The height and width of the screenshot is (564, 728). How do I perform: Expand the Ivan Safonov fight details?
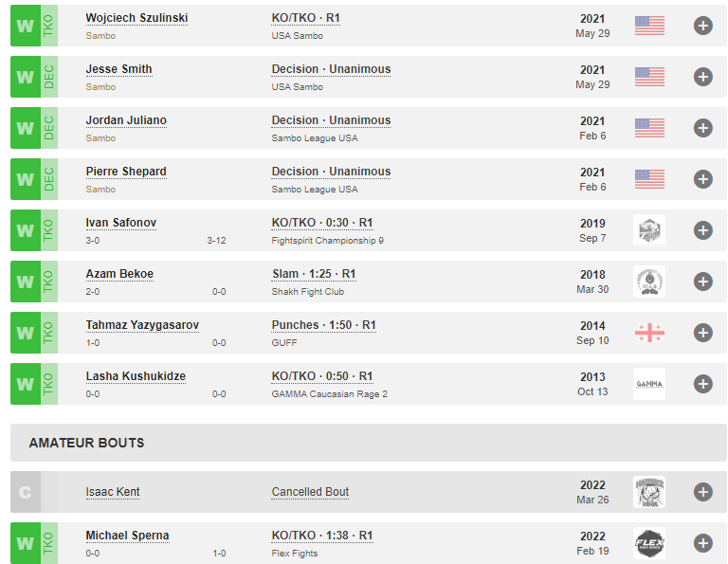[x=702, y=230]
